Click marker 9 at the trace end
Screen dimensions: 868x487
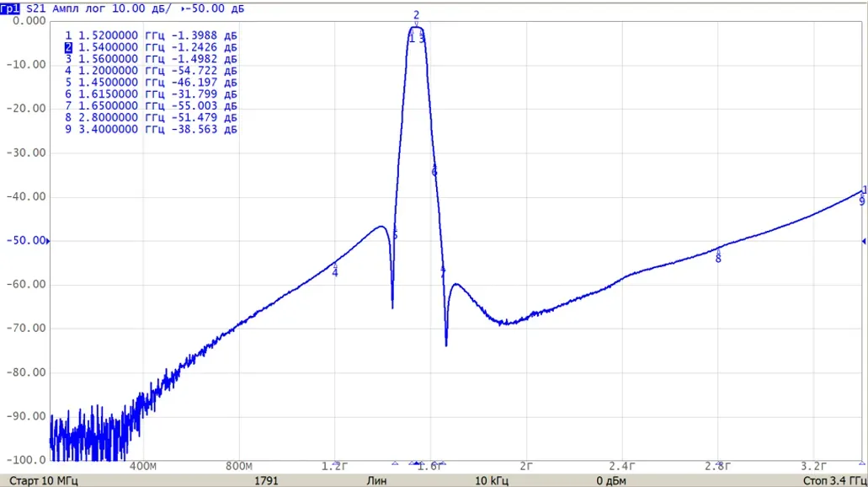(x=862, y=201)
